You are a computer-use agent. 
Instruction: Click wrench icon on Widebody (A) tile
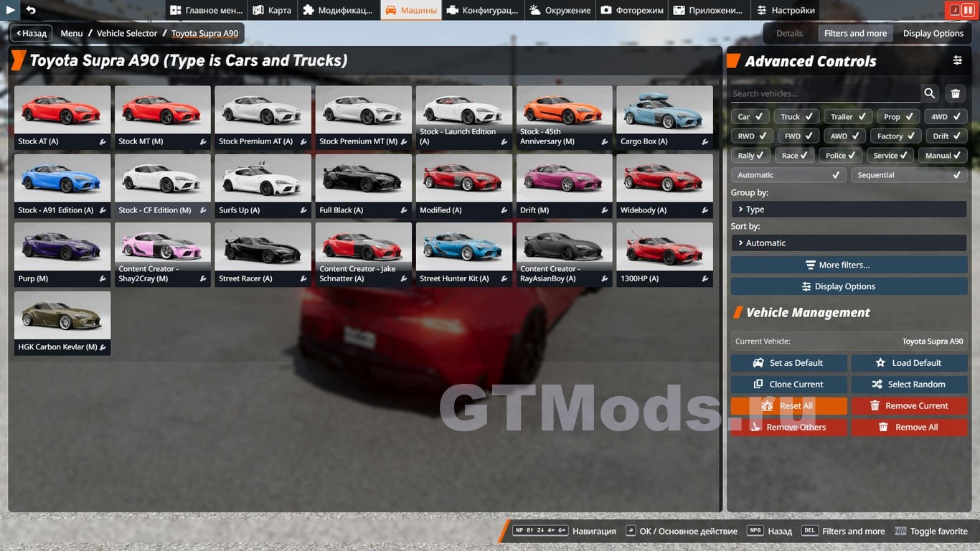pyautogui.click(x=705, y=211)
